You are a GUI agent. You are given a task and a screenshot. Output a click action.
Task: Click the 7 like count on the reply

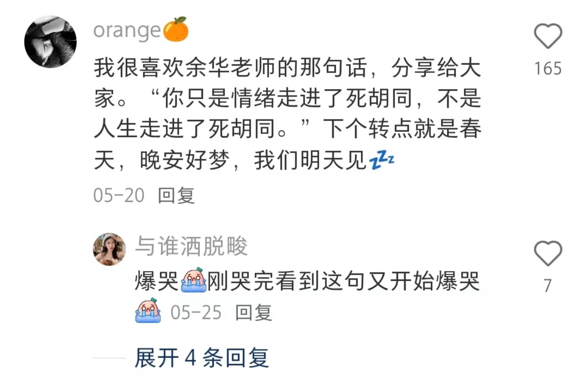(548, 286)
